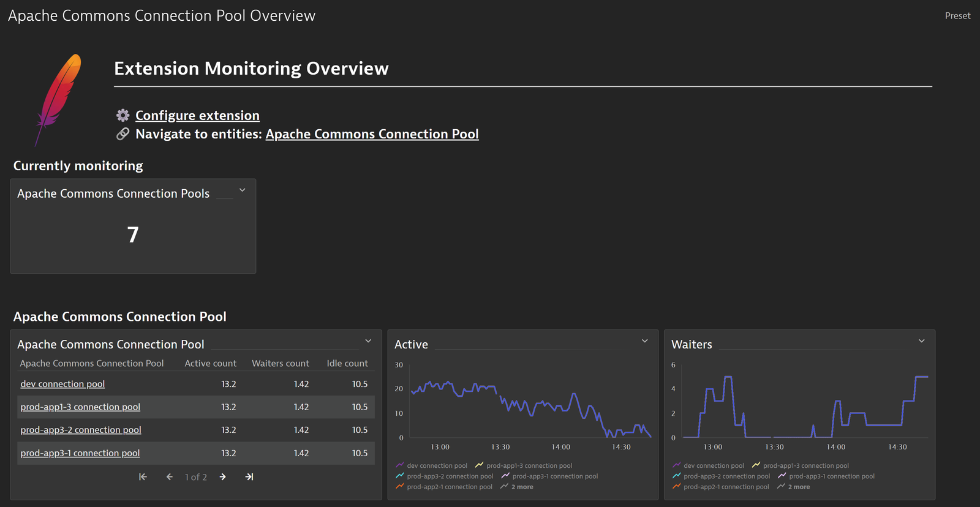Open prod-app3-2 connection pool entity
980x507 pixels.
[81, 430]
